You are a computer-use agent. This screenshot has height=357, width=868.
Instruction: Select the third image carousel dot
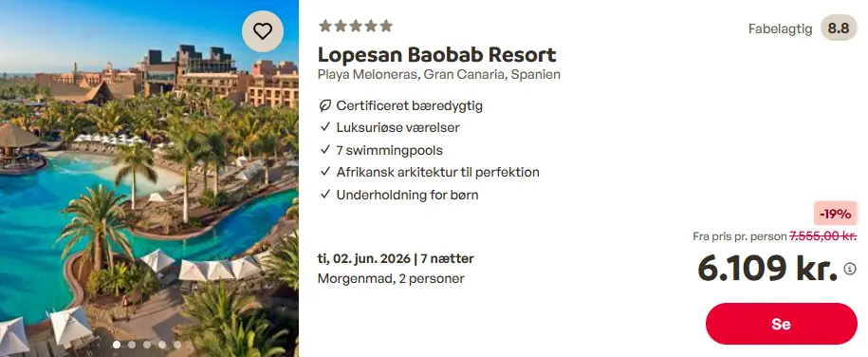147,345
